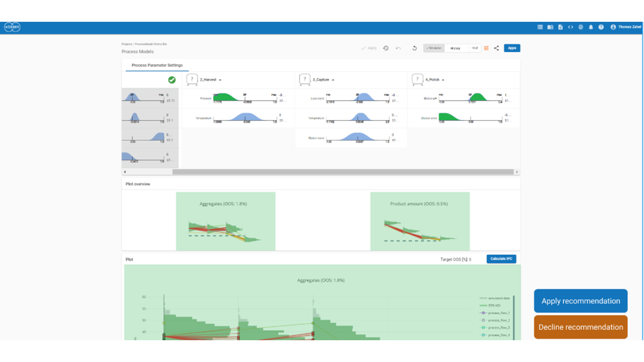The width and height of the screenshot is (644, 362).
Task: Select the Simulation toggle option
Action: [434, 48]
